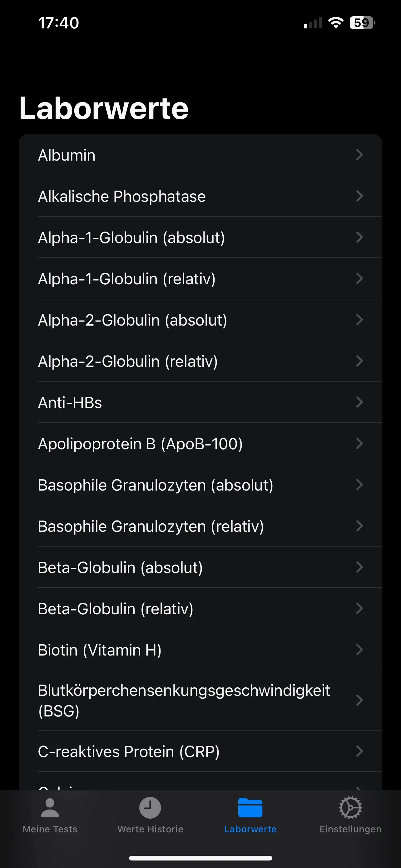The image size is (401, 868).
Task: Switch to Werte Historie tab label
Action: pyautogui.click(x=150, y=829)
